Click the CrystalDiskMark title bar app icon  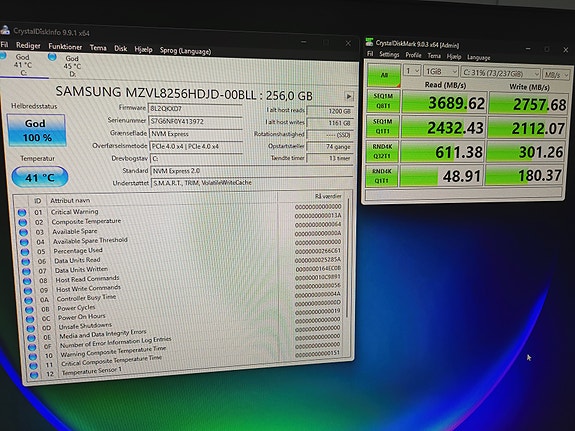370,42
